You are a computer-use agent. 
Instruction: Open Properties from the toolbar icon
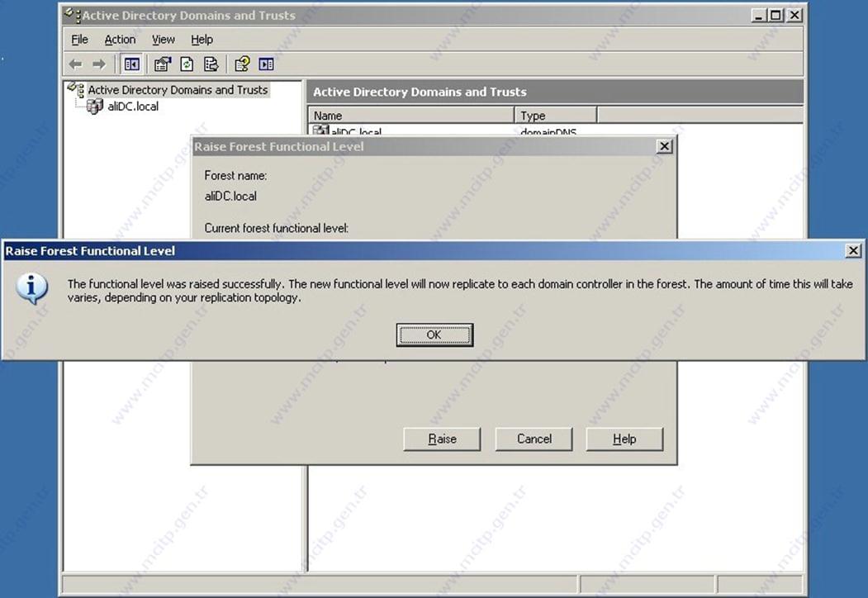(162, 64)
